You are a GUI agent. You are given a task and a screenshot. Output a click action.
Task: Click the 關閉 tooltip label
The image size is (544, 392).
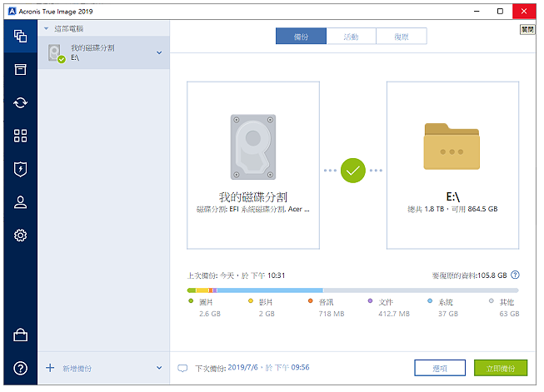527,30
